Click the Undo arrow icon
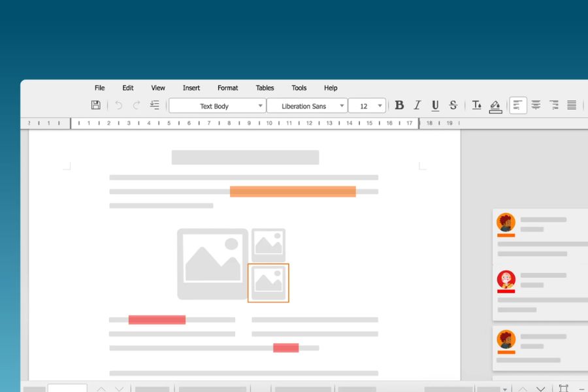Screen dimensions: 588x392 118,105
